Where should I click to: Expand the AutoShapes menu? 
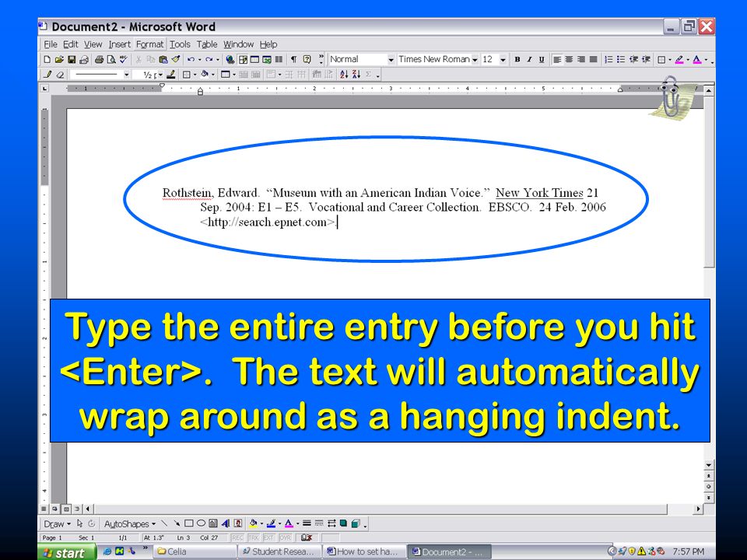(130, 523)
